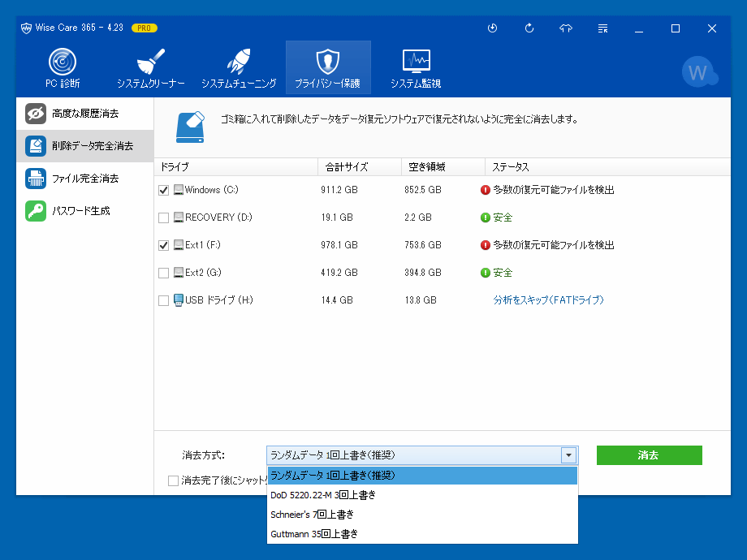The image size is (747, 560).
Task: Click the RECOVERY (D:) drive icon
Action: [x=179, y=218]
